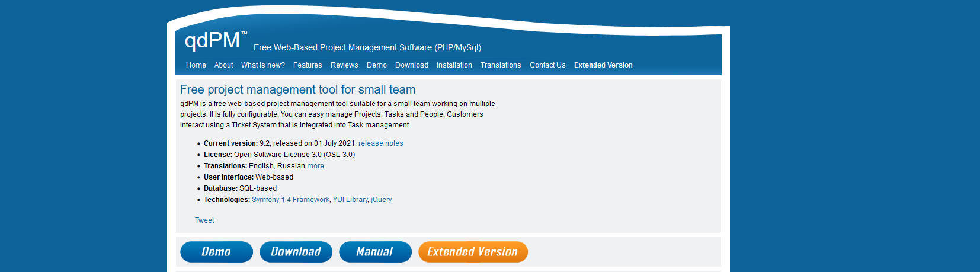Open Download in the navigation bar

point(412,65)
